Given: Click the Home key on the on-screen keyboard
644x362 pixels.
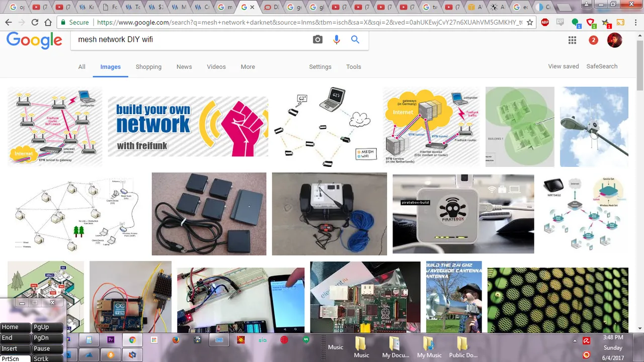Looking at the screenshot, I should pos(16,327).
